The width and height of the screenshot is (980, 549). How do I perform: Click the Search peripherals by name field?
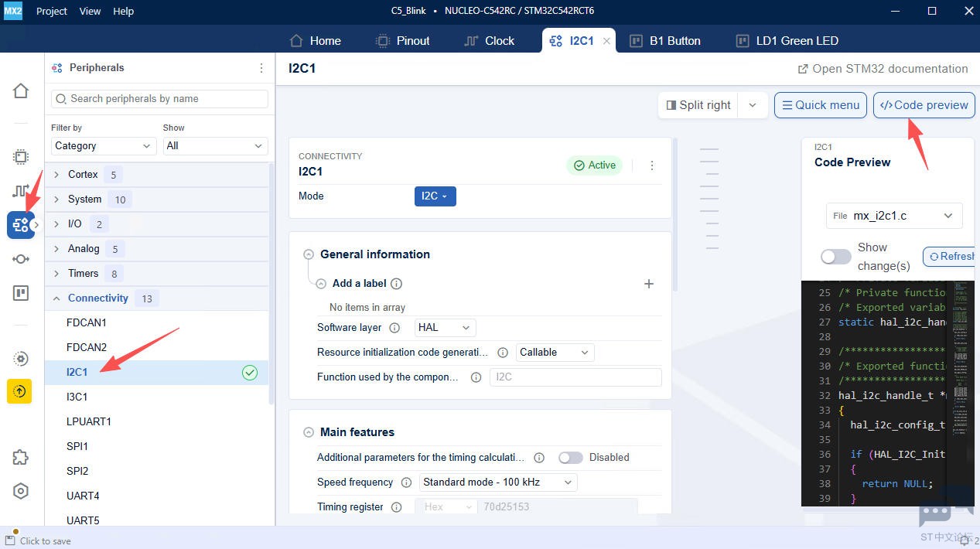159,99
